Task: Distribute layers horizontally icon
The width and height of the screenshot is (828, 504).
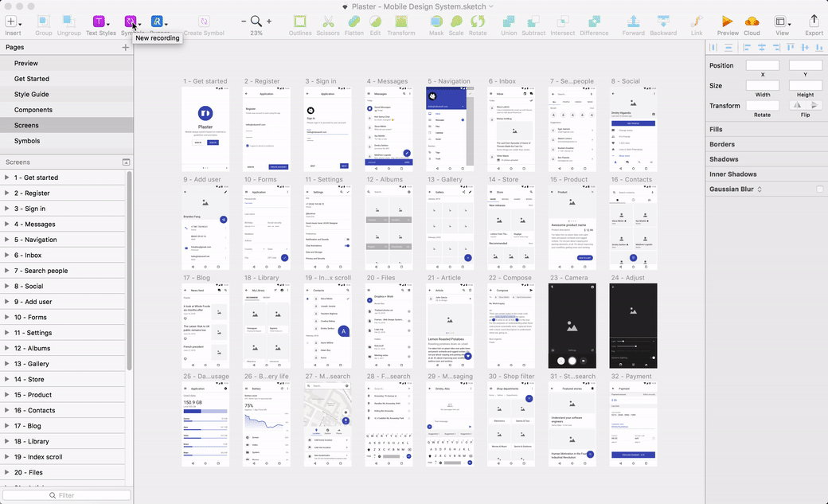Action: coord(713,47)
